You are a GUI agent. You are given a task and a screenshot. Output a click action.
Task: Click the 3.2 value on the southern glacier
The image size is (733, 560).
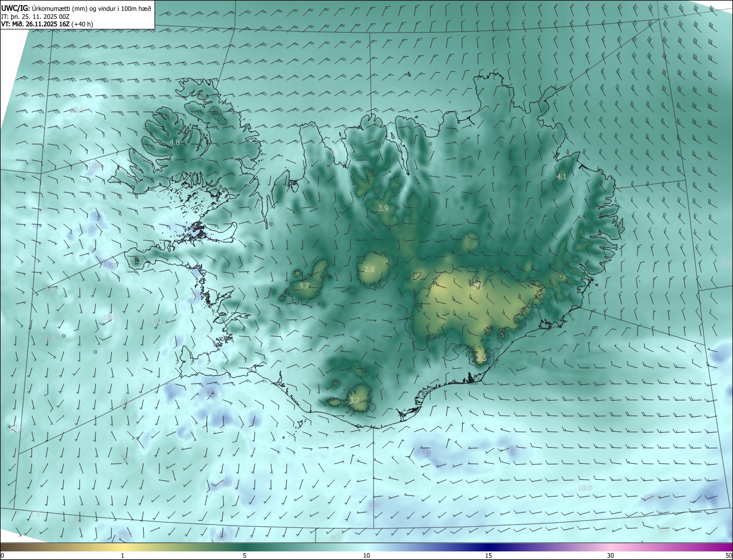354,400
